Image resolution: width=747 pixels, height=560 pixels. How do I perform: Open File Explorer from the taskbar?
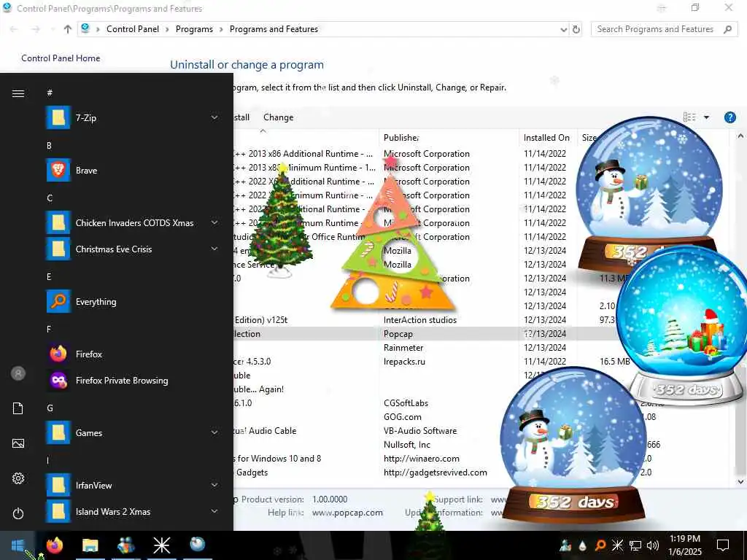[90, 545]
